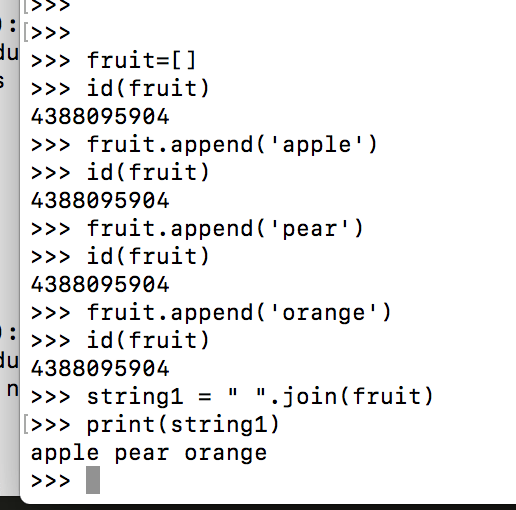Click the second id(fruit) command
This screenshot has width=516, height=510.
click(x=148, y=173)
